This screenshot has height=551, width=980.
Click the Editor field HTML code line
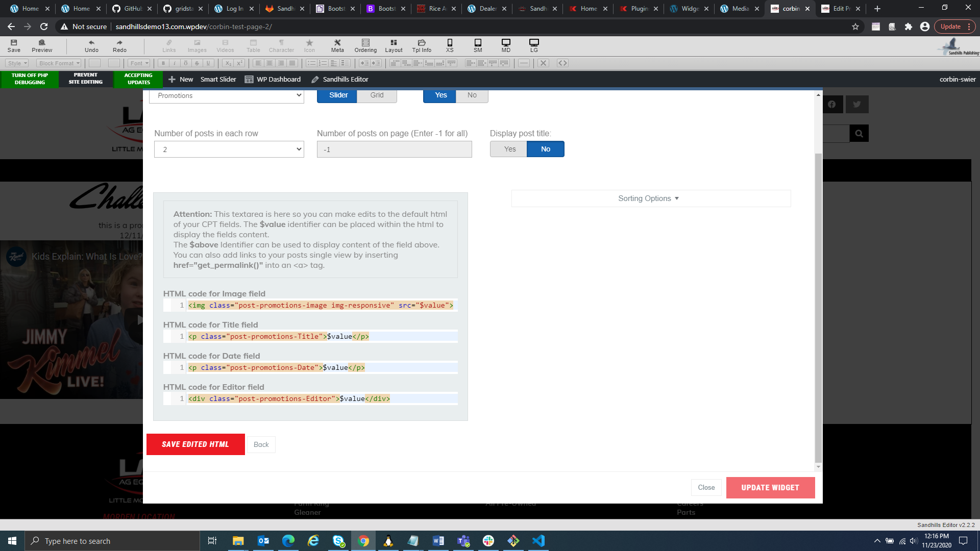[310, 399]
